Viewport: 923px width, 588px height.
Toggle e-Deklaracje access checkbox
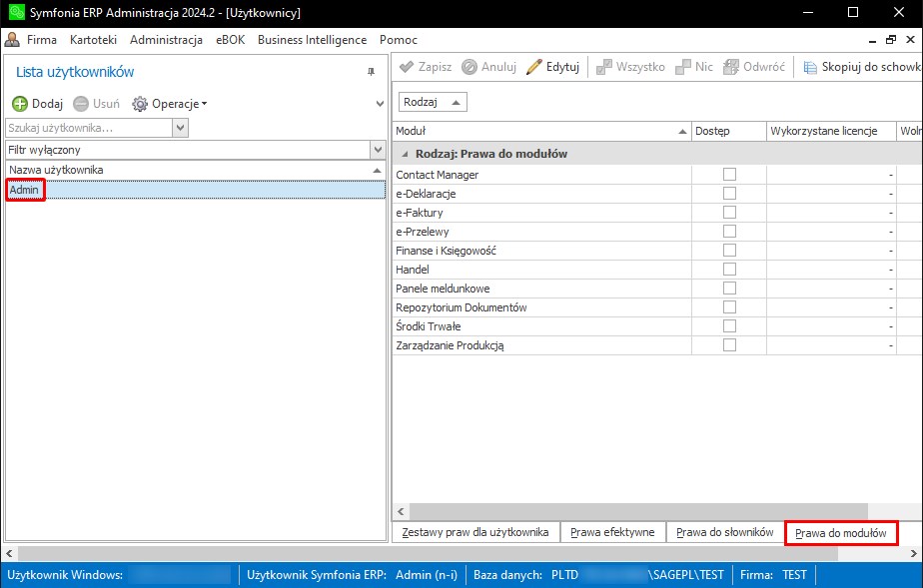tap(729, 194)
